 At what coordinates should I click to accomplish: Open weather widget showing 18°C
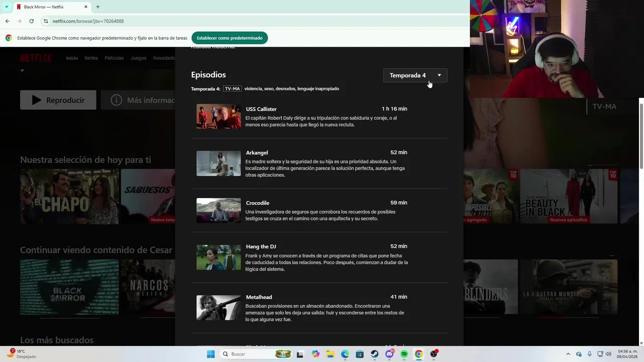[x=22, y=354]
